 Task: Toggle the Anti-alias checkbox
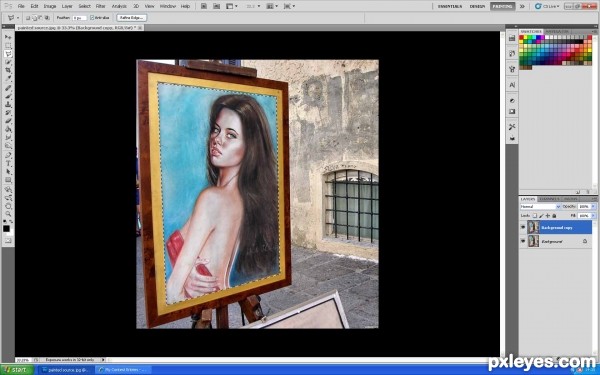tap(92, 18)
